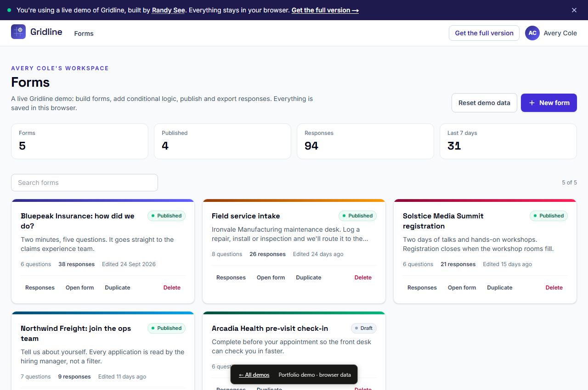Open the Forms nav item
588x390 pixels.
click(x=84, y=33)
